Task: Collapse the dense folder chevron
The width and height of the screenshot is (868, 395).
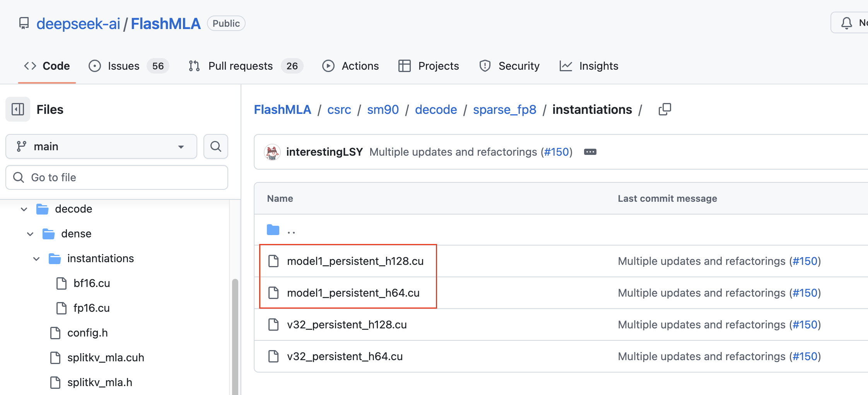Action: [x=30, y=234]
